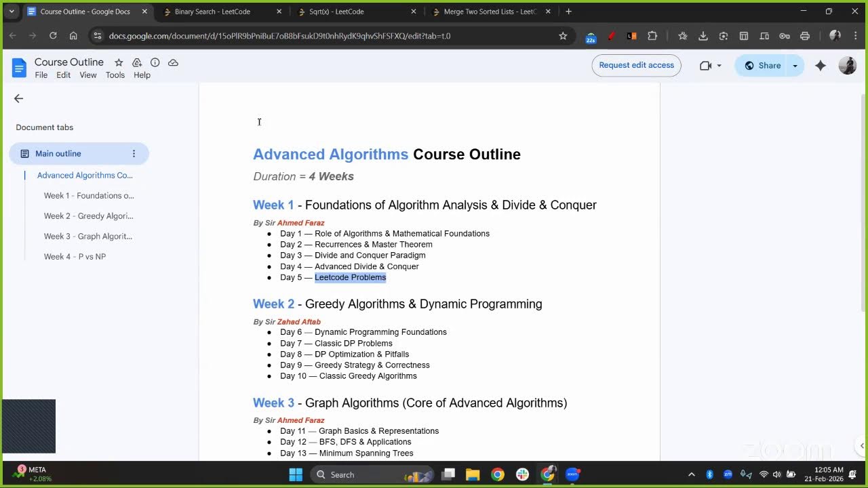Expand the video call options dropdown arrow
868x488 pixels.
click(x=719, y=66)
